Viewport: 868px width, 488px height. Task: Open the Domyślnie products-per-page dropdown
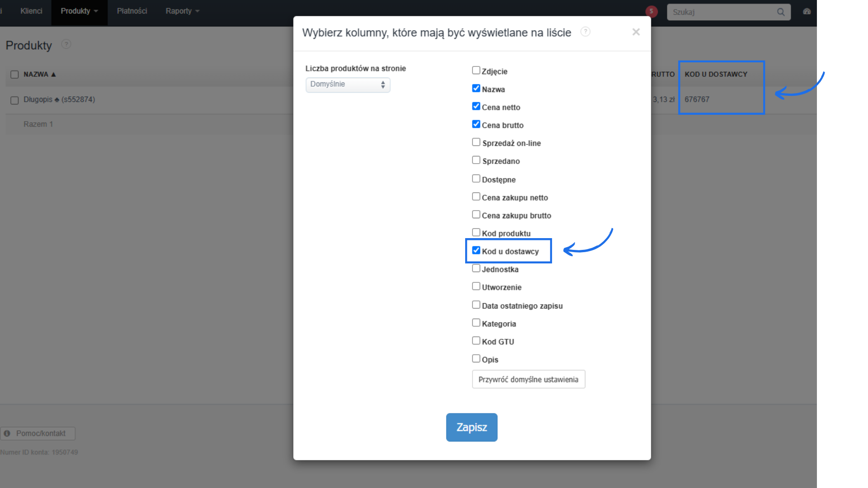[x=348, y=84]
